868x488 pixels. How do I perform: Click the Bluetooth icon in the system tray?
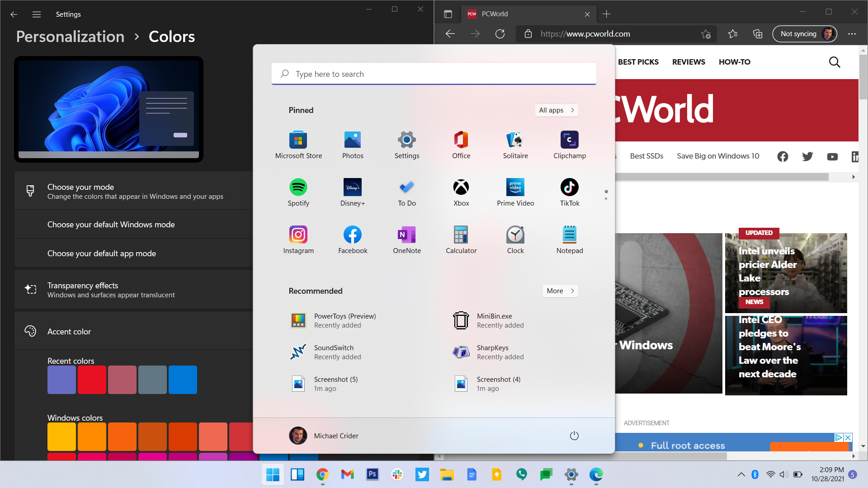754,474
